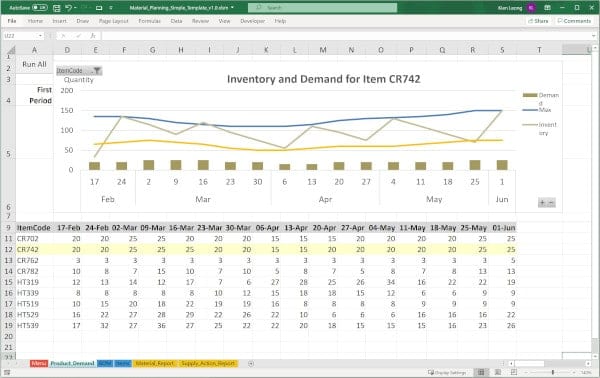Open Customize Quick Access Toolbar dropdown
Image resolution: width=600 pixels, height=378 pixels.
pos(111,8)
